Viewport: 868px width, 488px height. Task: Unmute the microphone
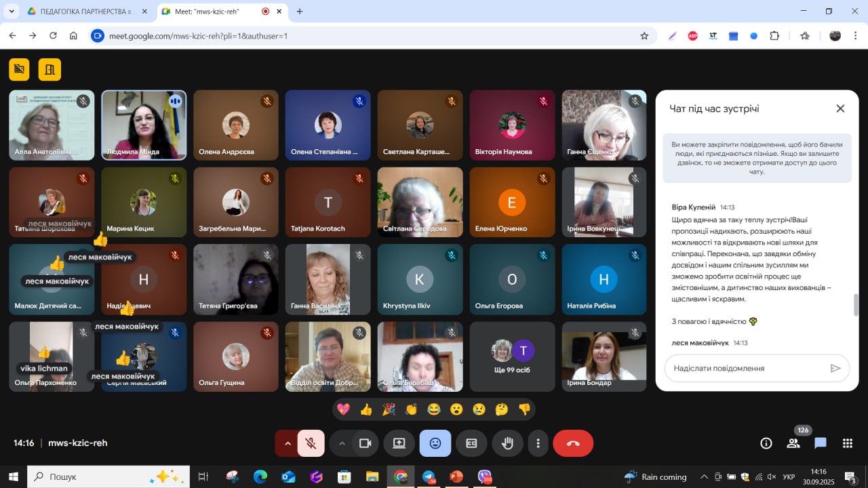[x=311, y=443]
